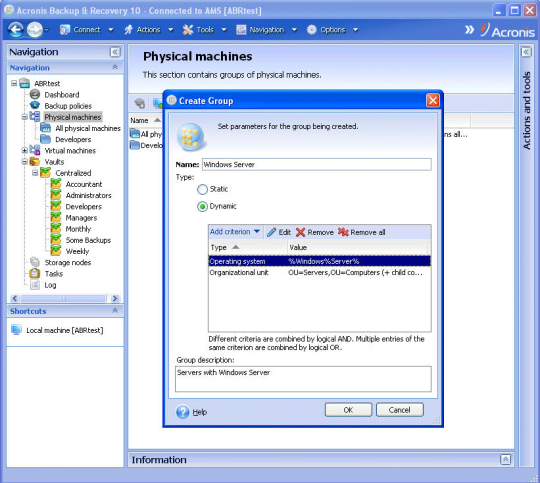Click the Navigation toolbar icon
Screen dimensions: 540x483
(241, 30)
